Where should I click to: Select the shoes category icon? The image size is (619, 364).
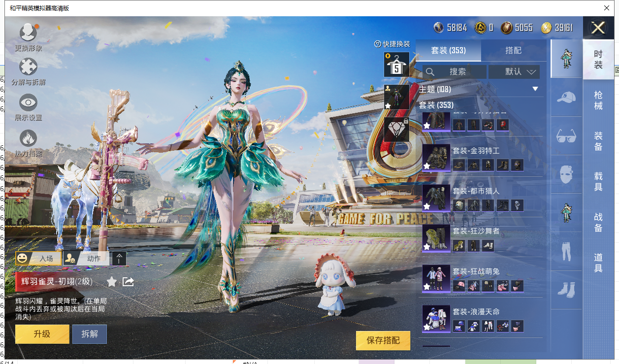click(566, 290)
